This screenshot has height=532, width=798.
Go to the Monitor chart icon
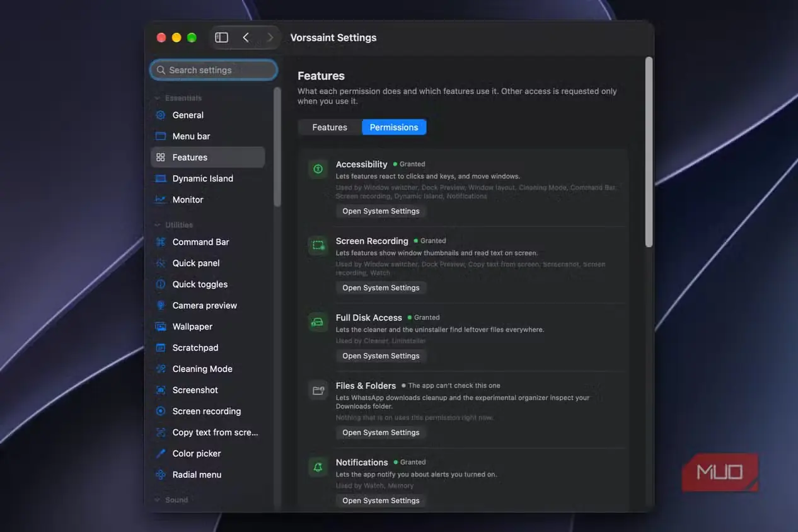pyautogui.click(x=161, y=200)
